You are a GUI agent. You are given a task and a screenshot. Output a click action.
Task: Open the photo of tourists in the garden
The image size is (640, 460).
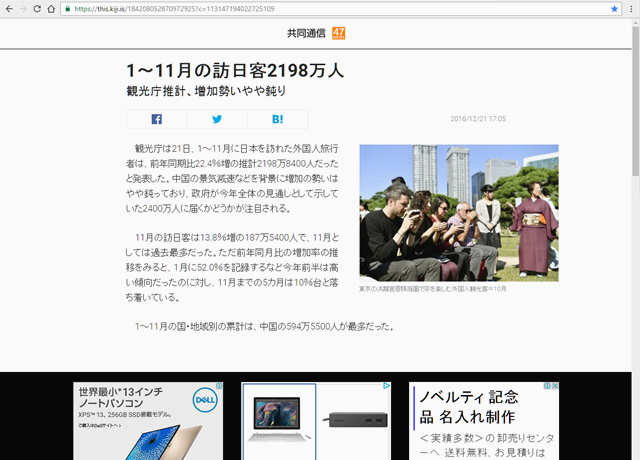pyautogui.click(x=458, y=212)
